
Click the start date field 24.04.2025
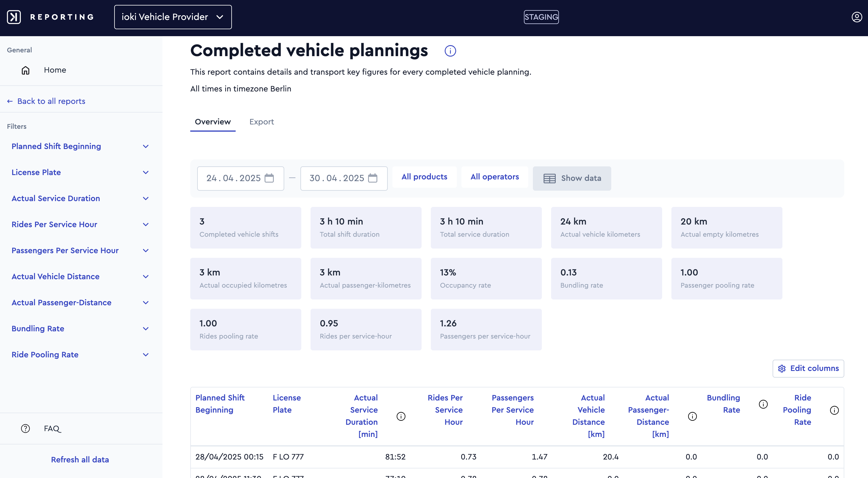(x=241, y=178)
